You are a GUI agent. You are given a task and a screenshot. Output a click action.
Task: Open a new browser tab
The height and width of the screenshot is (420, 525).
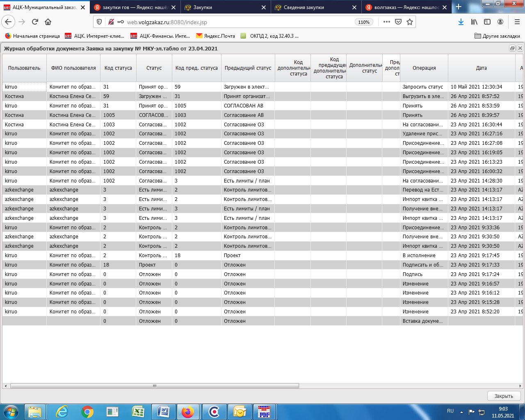point(459,7)
